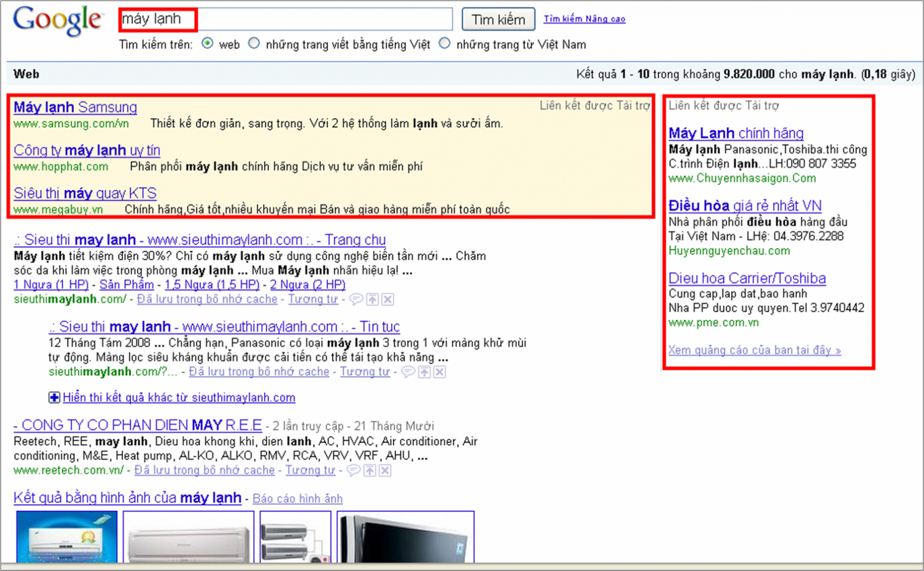Open the 'Máy Lạnh chính hãng' sidebar ad
The image size is (924, 571).
736,134
